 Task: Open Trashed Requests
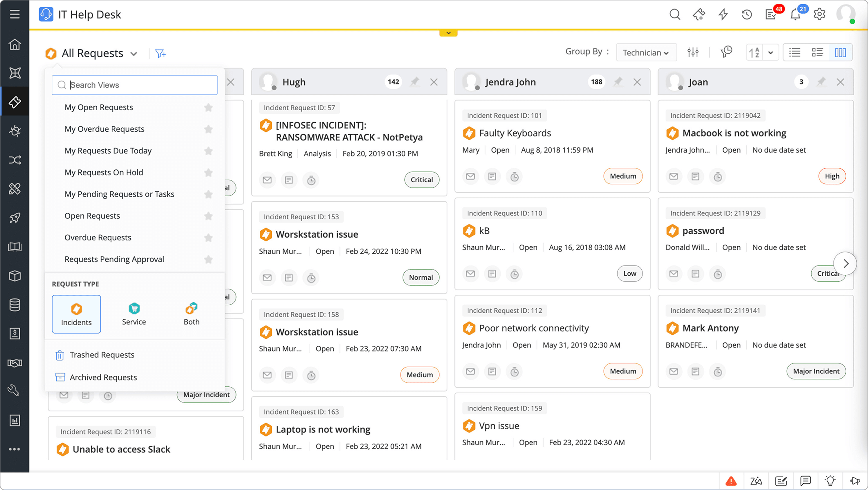(102, 355)
